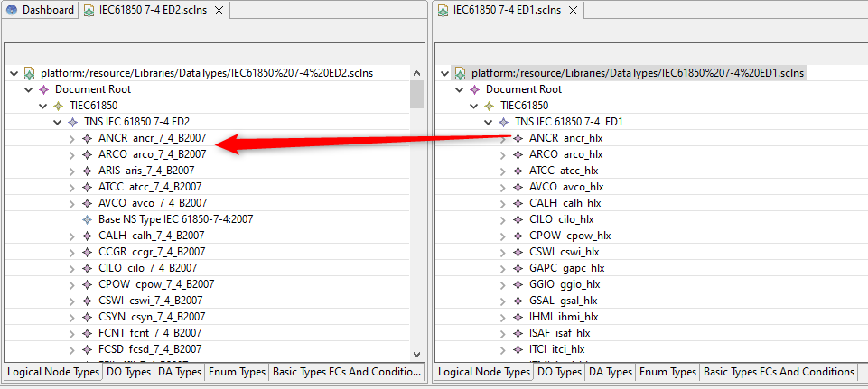Expand the GGIO ggio_hlx node
Viewport: 868px width, 389px height.
point(503,284)
